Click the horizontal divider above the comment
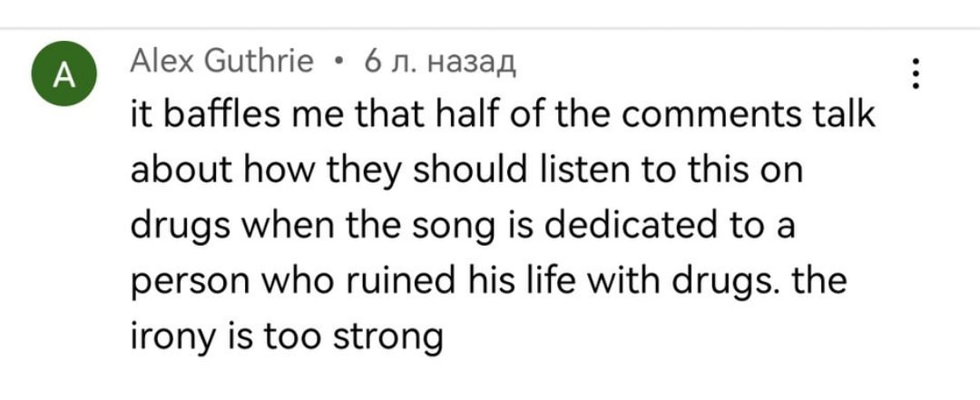Screen dimensions: 980x400 pos(490,28)
